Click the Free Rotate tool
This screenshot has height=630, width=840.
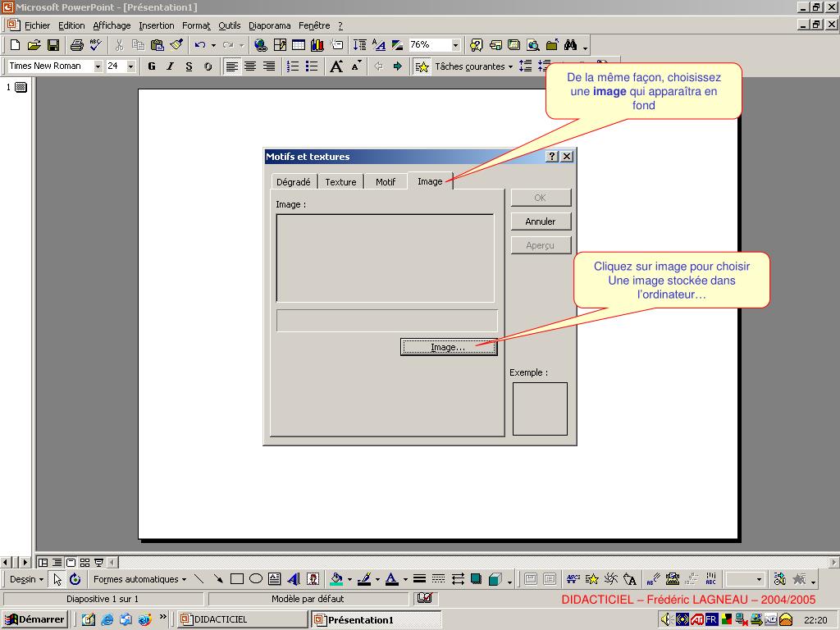(x=75, y=579)
